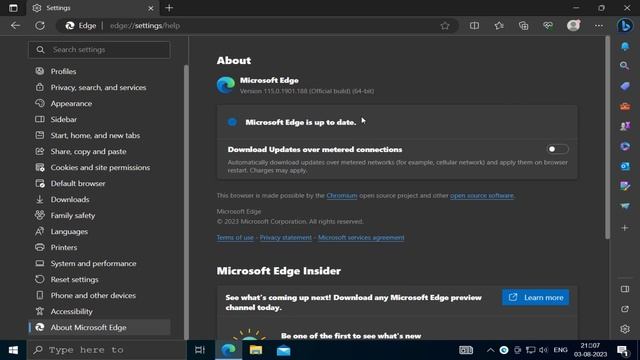Click the Learn more button

point(535,298)
